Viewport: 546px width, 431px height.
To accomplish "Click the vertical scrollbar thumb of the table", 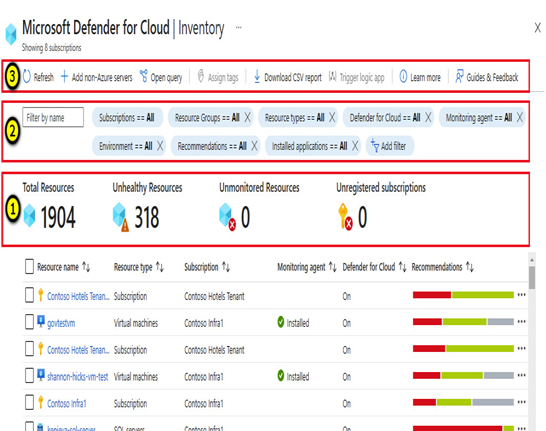I will pos(532,277).
